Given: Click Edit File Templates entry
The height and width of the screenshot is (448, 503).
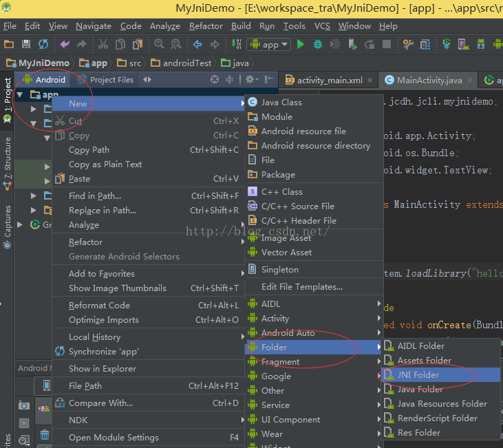Looking at the screenshot, I should (x=314, y=286).
